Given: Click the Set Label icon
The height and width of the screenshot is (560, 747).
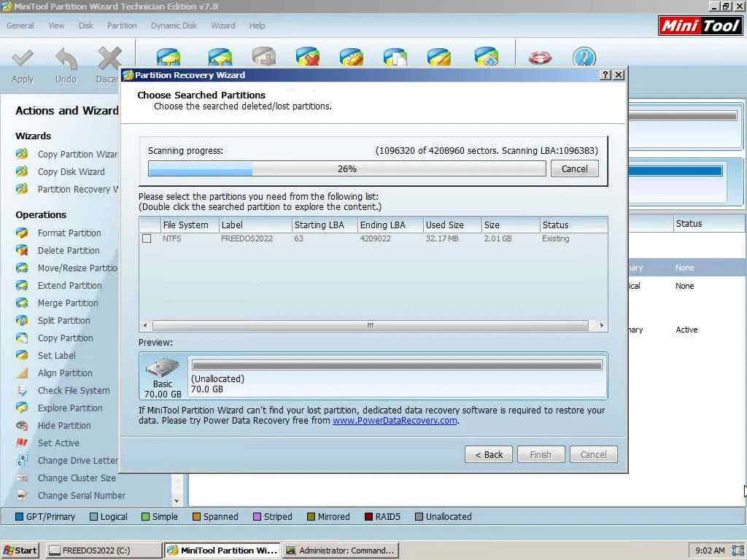Looking at the screenshot, I should coord(22,355).
